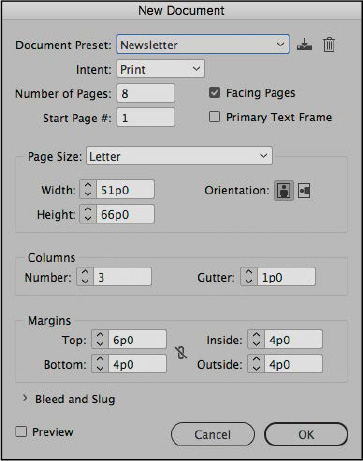Adjust the Height stepper arrows
Screen dimensions: 363x461
tap(88, 214)
